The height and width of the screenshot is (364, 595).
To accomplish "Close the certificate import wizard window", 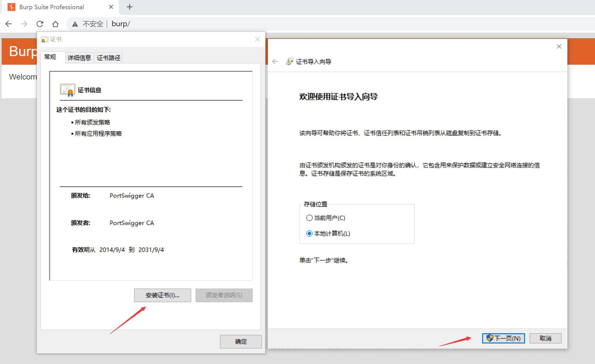I will click(x=559, y=47).
